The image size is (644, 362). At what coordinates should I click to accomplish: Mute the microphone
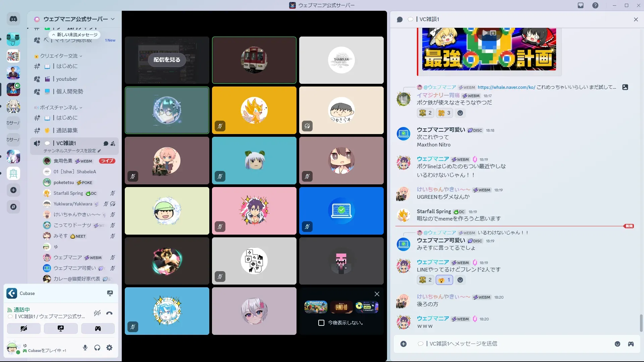[x=85, y=348]
